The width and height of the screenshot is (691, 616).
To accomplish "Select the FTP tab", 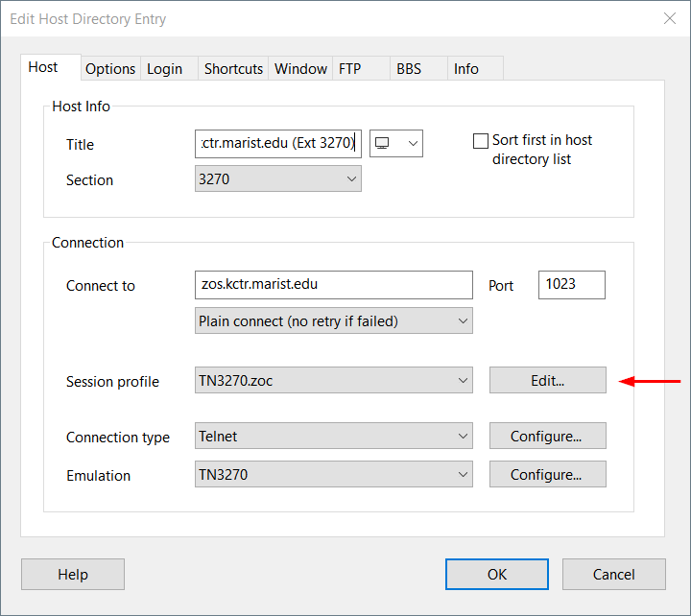I will click(349, 69).
